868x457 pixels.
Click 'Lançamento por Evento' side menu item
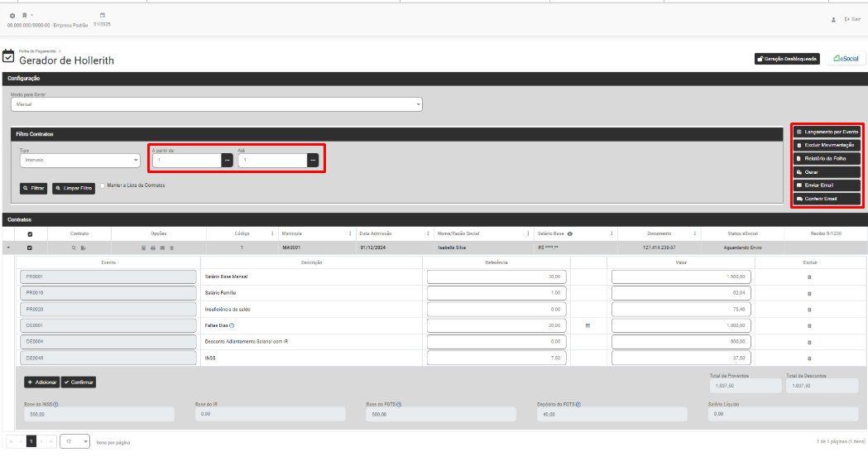click(827, 132)
